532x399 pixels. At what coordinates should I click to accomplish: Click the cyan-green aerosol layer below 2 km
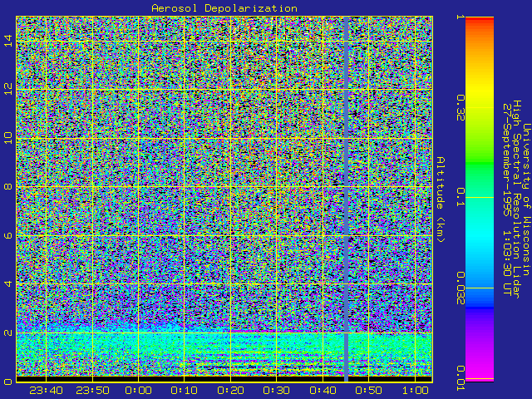coord(224,355)
